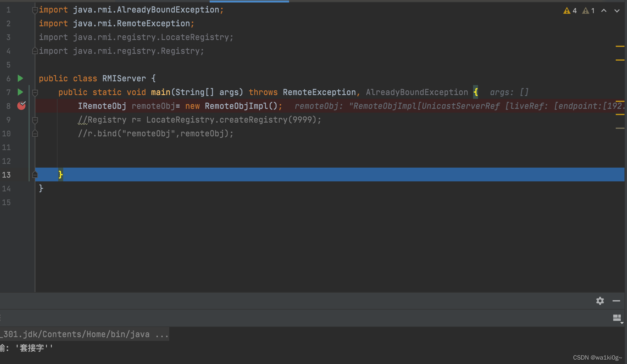Run the main method from the line 7 gutter arrow

[x=20, y=92]
